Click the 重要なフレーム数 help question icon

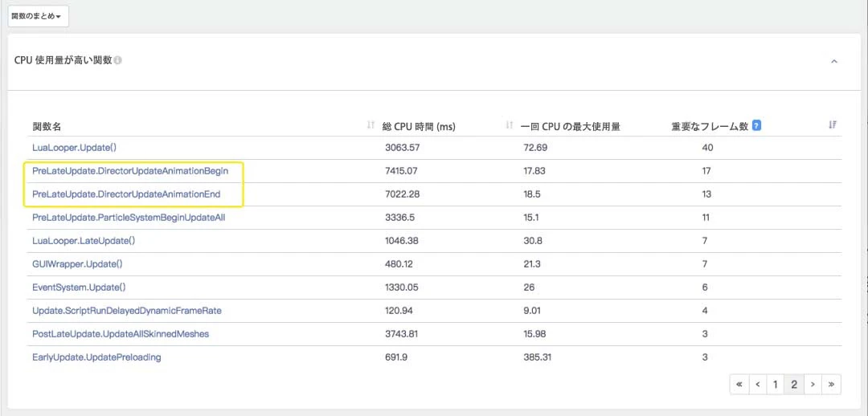tap(757, 125)
